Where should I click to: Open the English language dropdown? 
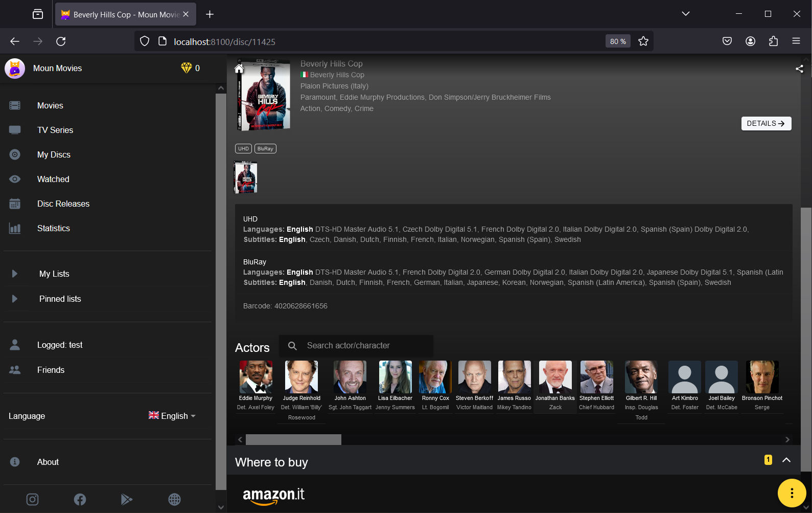(172, 416)
